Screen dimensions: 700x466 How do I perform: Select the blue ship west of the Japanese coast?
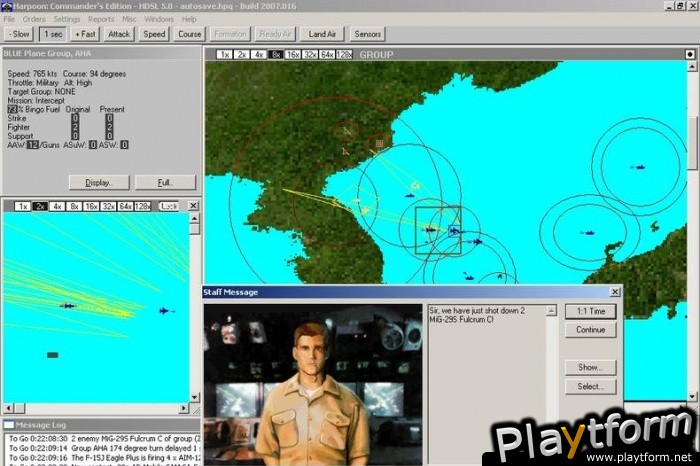tap(588, 233)
